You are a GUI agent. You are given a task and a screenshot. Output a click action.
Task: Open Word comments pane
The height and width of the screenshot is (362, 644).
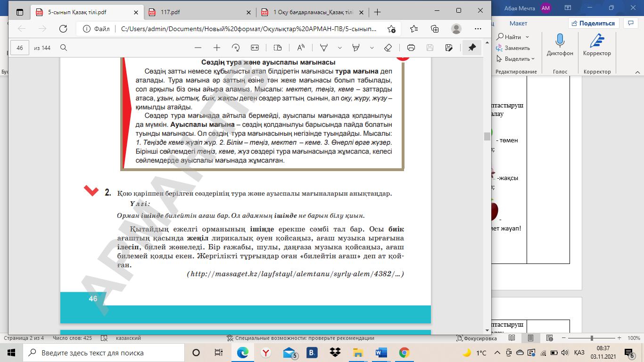pos(630,23)
